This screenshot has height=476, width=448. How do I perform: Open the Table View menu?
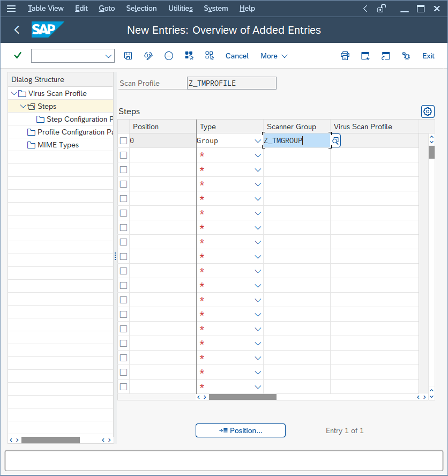(x=46, y=8)
